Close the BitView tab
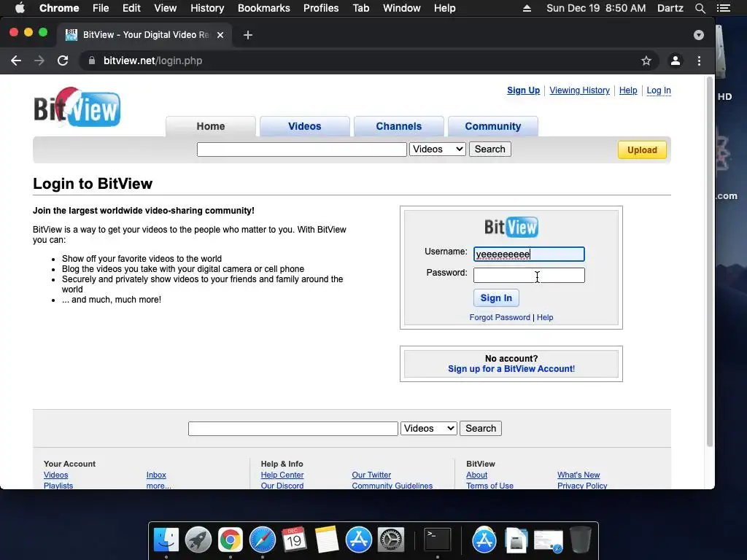The width and height of the screenshot is (747, 560). pyautogui.click(x=220, y=35)
